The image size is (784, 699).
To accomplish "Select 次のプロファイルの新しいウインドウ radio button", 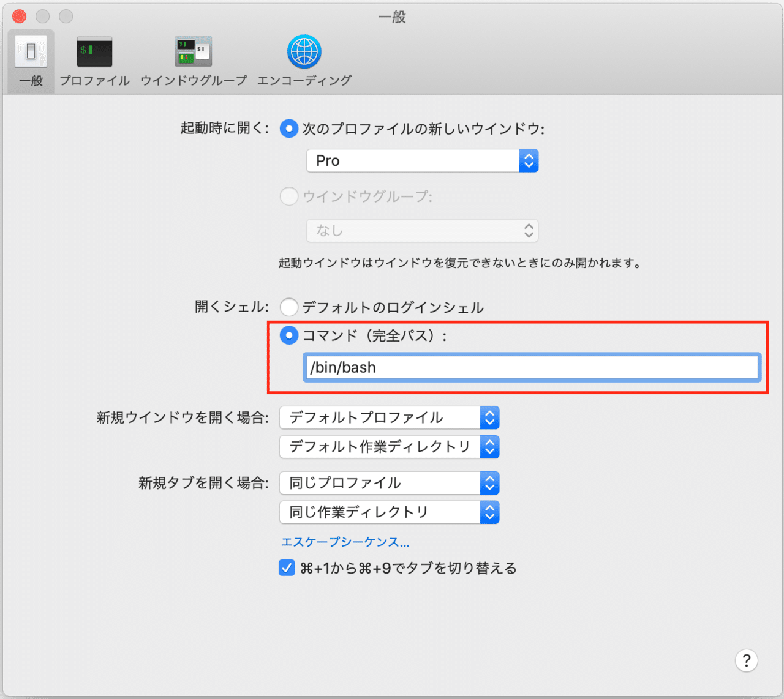I will coord(288,129).
